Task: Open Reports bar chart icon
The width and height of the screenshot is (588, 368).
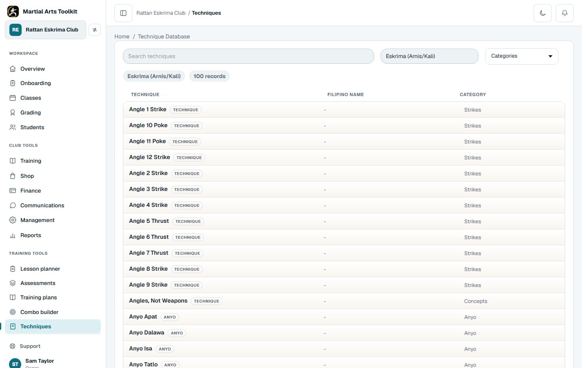Action: tap(13, 235)
